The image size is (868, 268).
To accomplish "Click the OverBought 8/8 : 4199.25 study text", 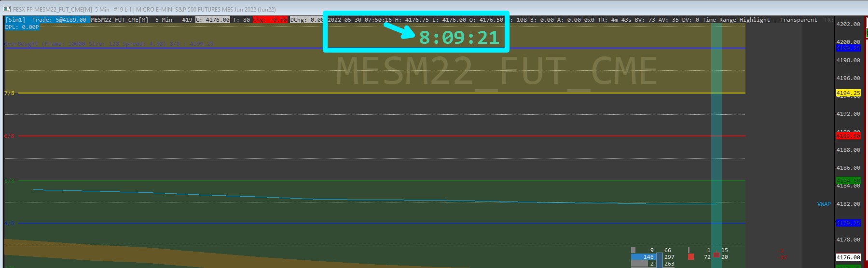I will click(109, 44).
